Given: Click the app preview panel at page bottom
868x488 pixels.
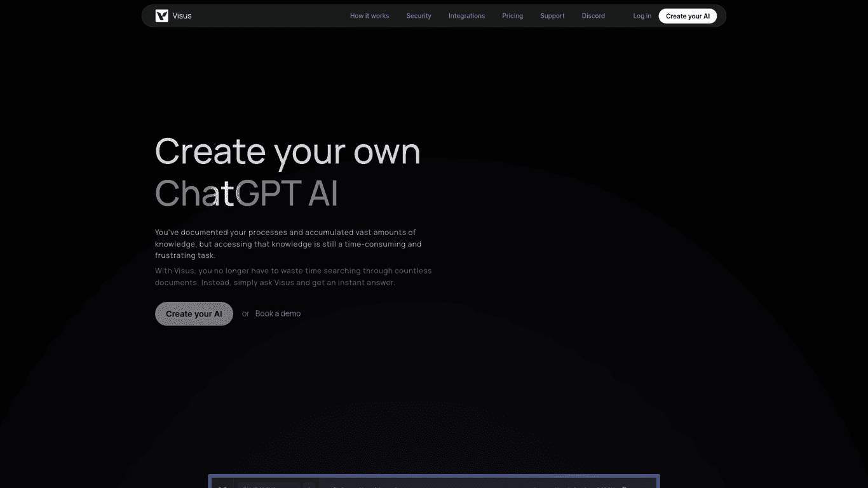Looking at the screenshot, I should (x=433, y=482).
